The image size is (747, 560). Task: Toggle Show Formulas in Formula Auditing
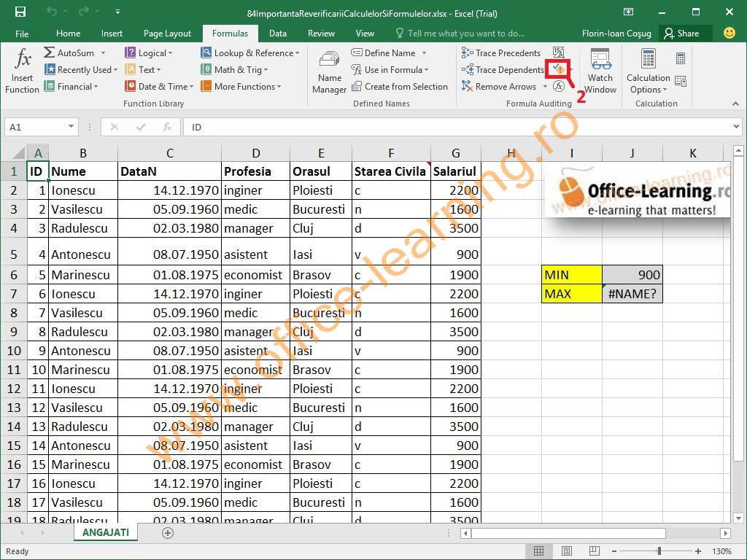(558, 52)
